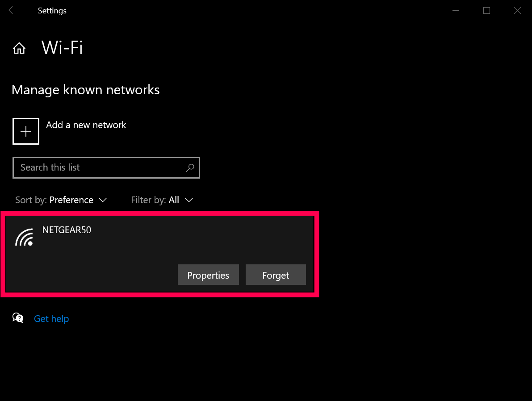
Task: Forget the NETGEAR50 network
Action: (x=276, y=275)
